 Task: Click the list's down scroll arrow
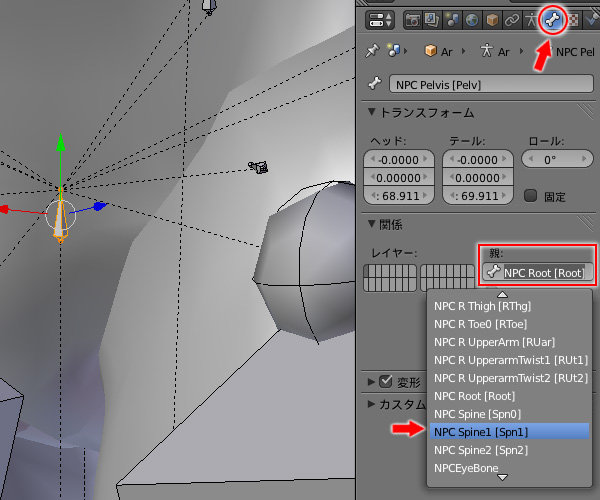tap(502, 477)
